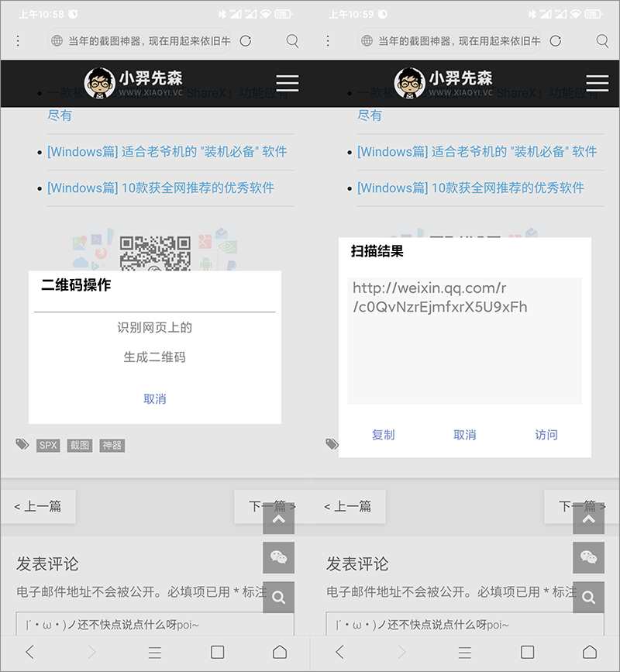Focus comment box on left phone
The image size is (620, 672).
pos(155,624)
